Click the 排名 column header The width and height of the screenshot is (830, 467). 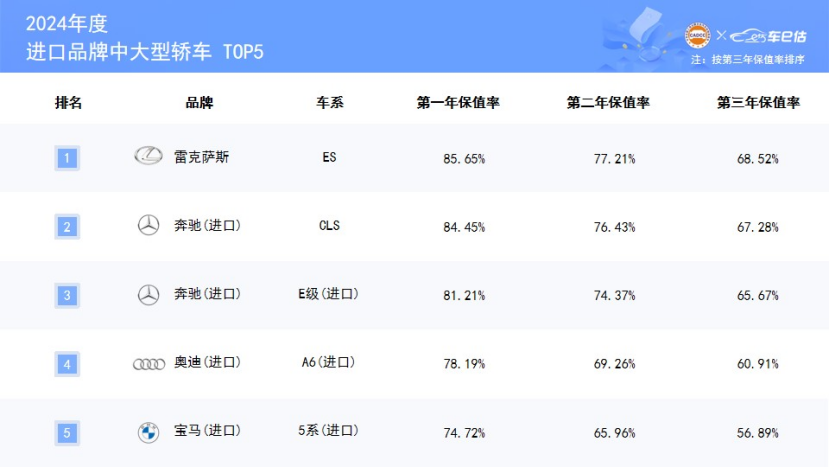68,102
